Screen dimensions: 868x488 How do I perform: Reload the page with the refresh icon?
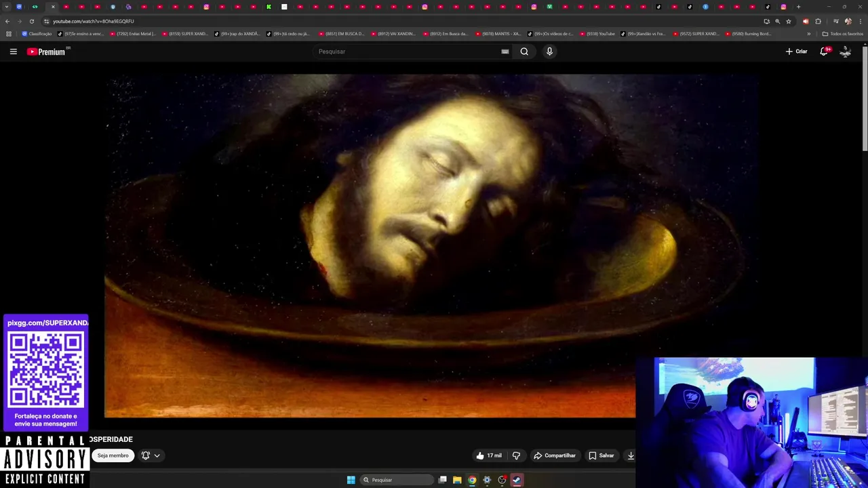pos(31,21)
